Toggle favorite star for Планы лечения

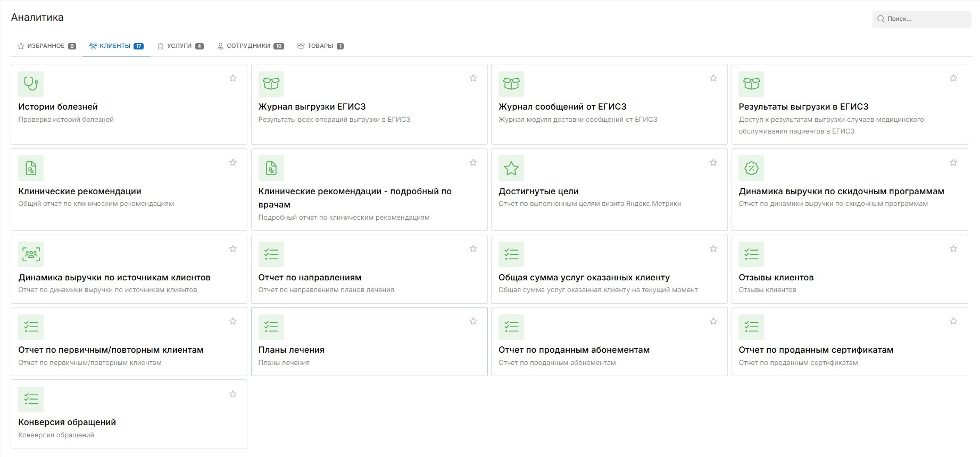tap(473, 321)
